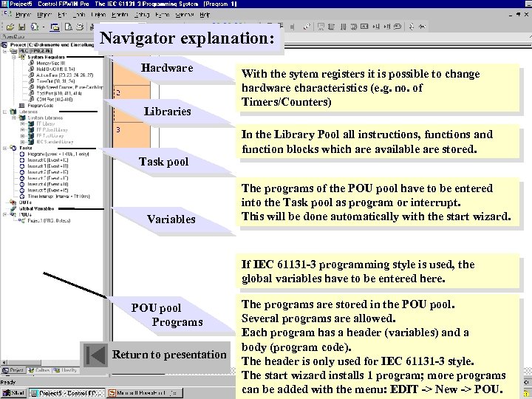Click the vertical double-arrow toolbar icon
The image size is (532, 399).
[x=412, y=27]
